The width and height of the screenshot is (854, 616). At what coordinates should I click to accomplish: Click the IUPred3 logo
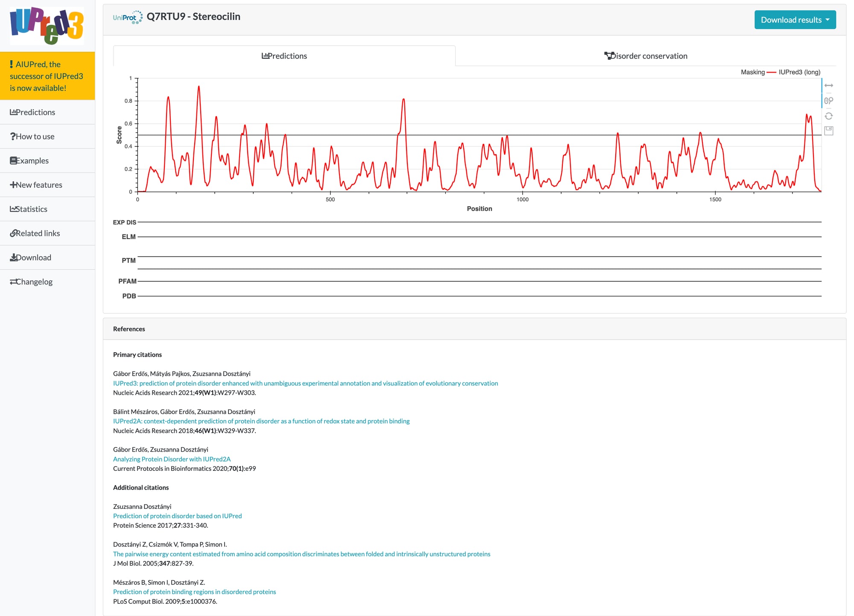pos(47,26)
